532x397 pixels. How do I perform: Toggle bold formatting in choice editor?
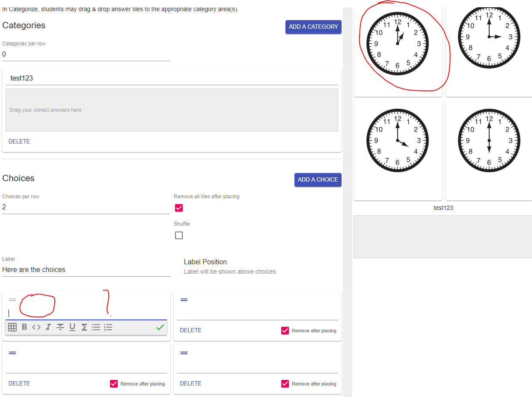24,327
